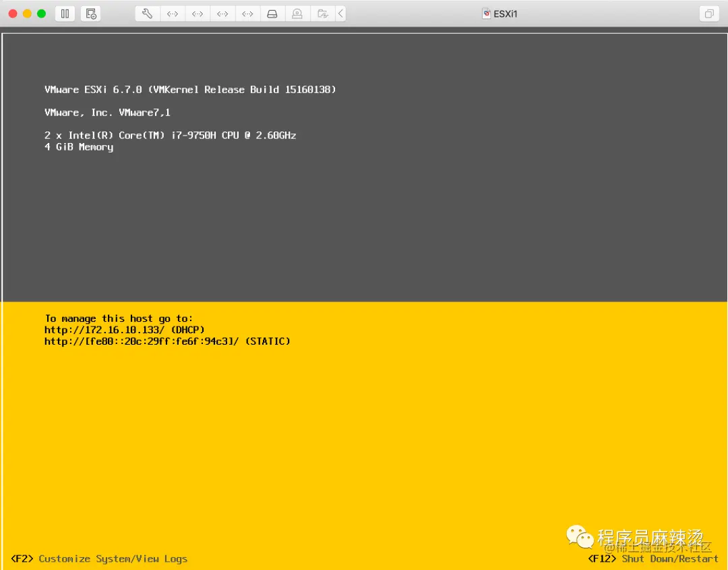Viewport: 728px width, 570px height.
Task: Minimize the ESXi1 window with yellow button
Action: pyautogui.click(x=28, y=14)
